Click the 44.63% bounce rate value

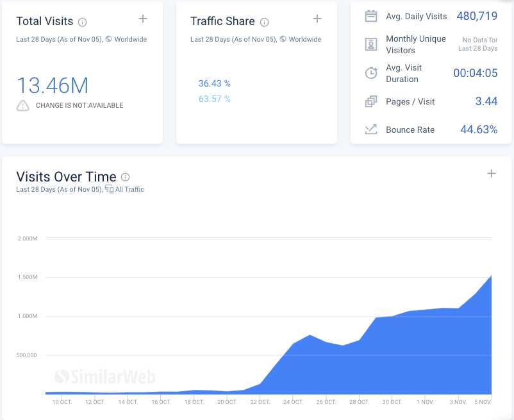tap(479, 130)
